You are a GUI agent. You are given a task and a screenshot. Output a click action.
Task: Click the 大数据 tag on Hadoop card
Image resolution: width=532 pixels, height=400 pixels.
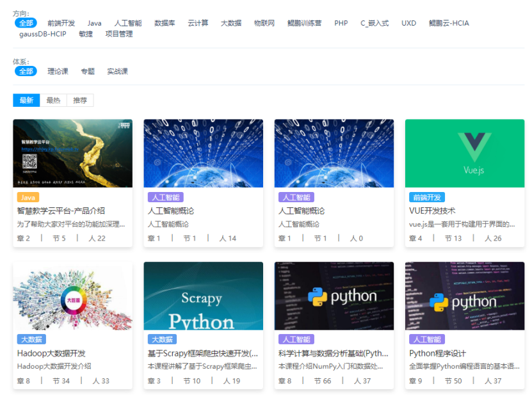tap(31, 339)
